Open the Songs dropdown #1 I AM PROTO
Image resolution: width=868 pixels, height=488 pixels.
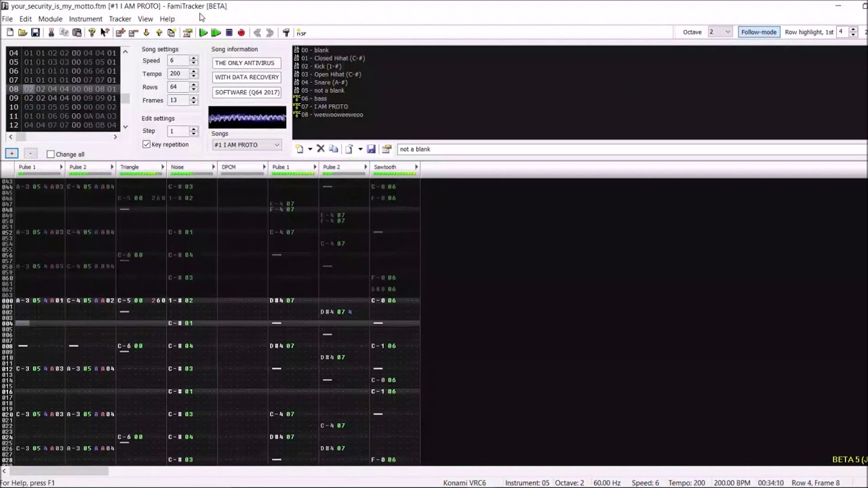(x=247, y=145)
